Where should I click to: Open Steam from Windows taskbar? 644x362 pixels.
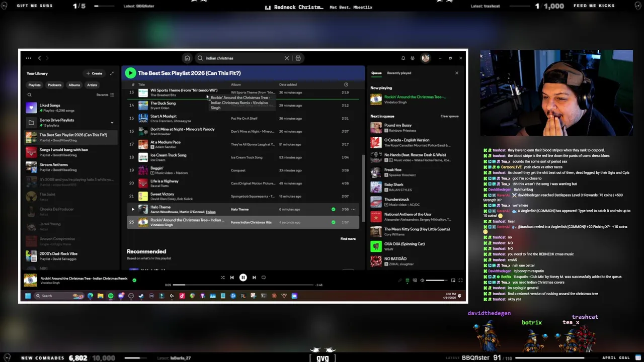pos(141,296)
